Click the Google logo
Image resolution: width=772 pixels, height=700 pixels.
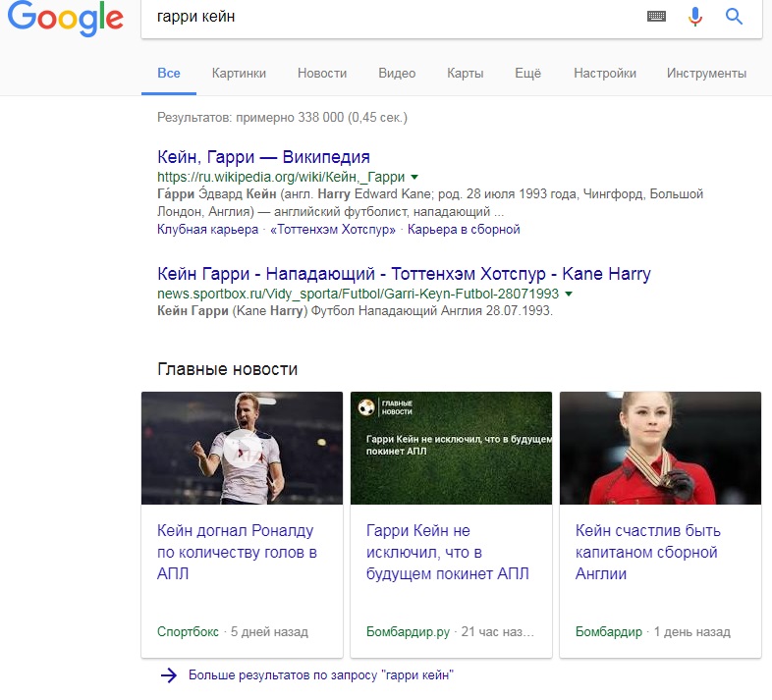click(x=65, y=19)
